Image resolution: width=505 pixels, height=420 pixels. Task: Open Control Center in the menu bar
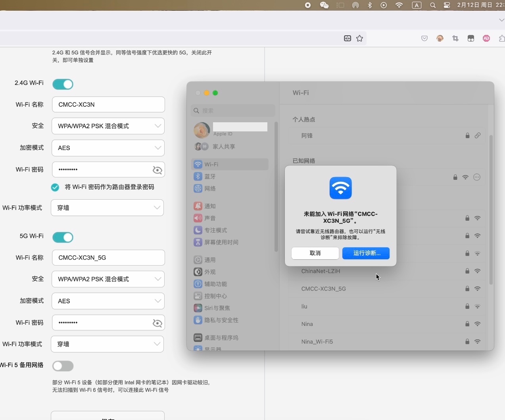point(447,5)
